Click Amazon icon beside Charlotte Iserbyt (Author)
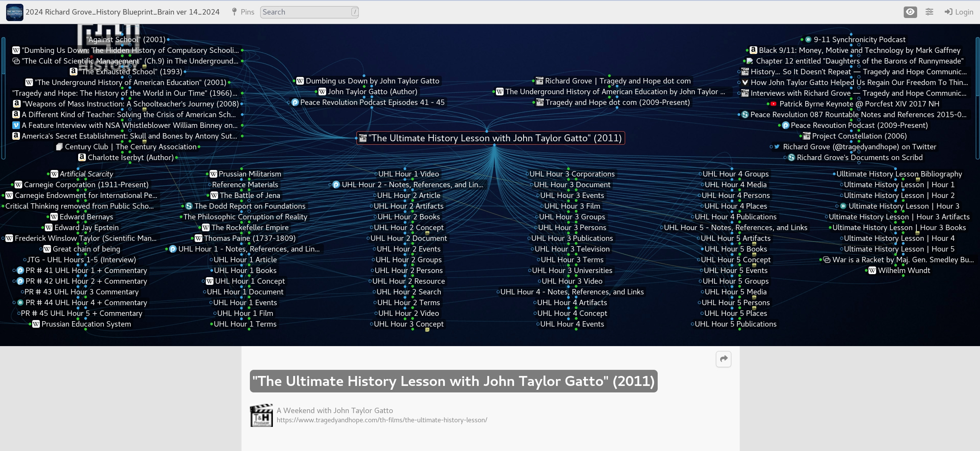This screenshot has width=980, height=451. 82,157
